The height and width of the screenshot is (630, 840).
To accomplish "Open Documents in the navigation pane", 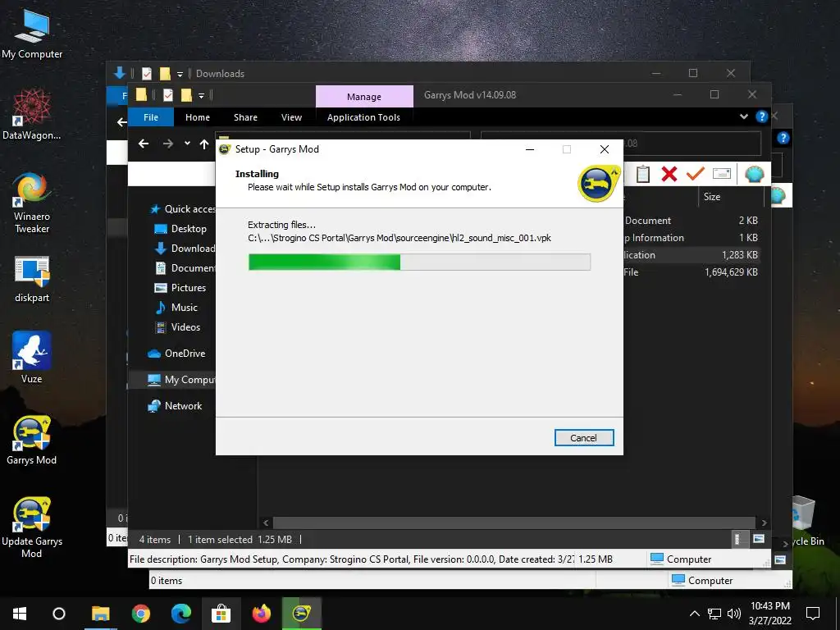I will [x=185, y=268].
